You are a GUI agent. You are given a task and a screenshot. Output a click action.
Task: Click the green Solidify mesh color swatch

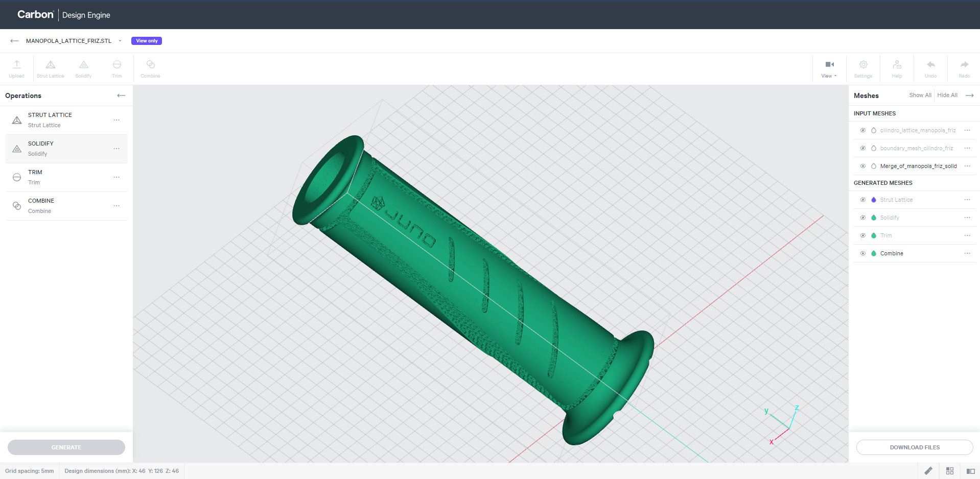(874, 218)
